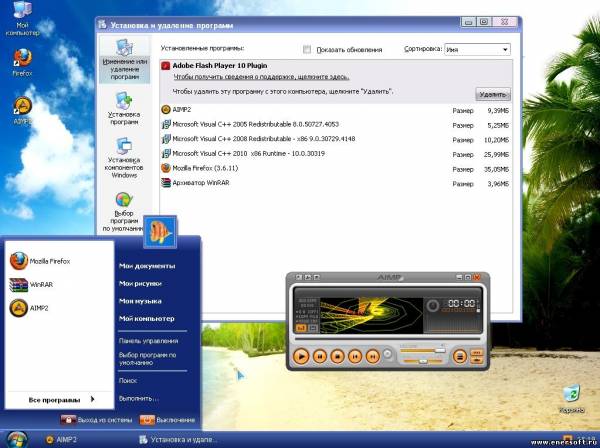The height and width of the screenshot is (448, 600).
Task: Select Microsoft Visual C++ 2008 Redistributable row
Action: coord(336,139)
